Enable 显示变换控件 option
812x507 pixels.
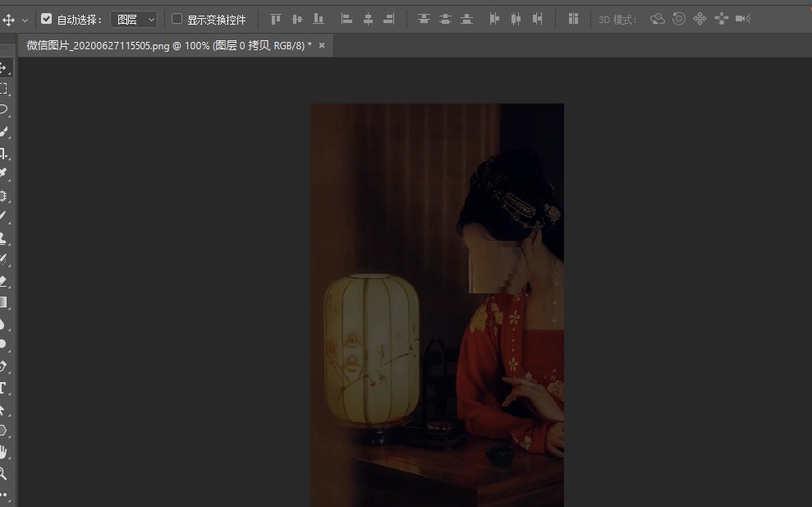[x=177, y=19]
